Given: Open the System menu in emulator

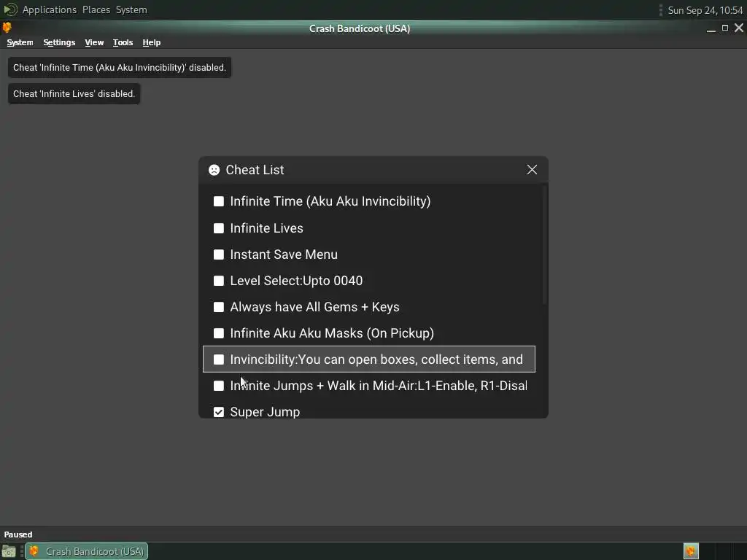Looking at the screenshot, I should coord(20,42).
